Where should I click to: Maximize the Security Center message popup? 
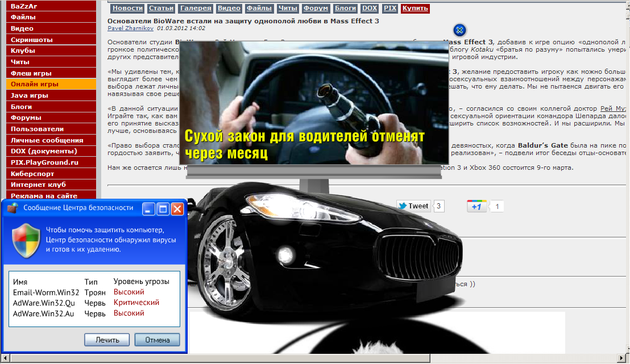point(163,208)
